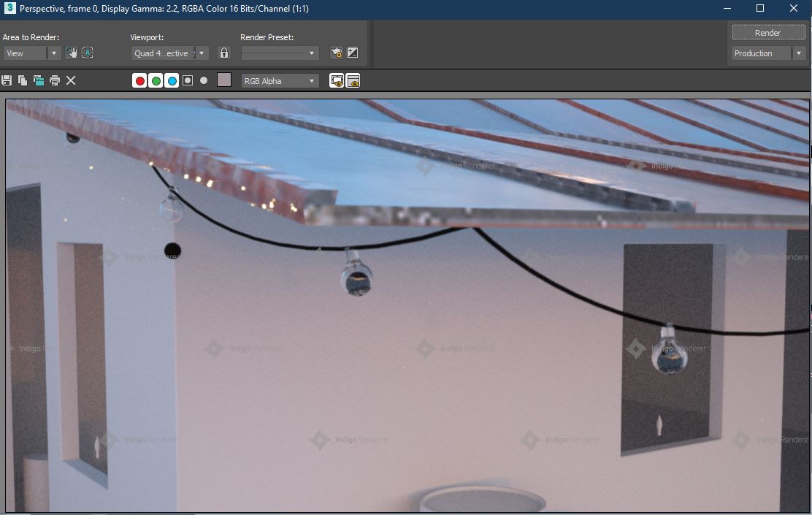Click the Auto Region Selected icon
The image size is (812, 515).
coord(88,53)
